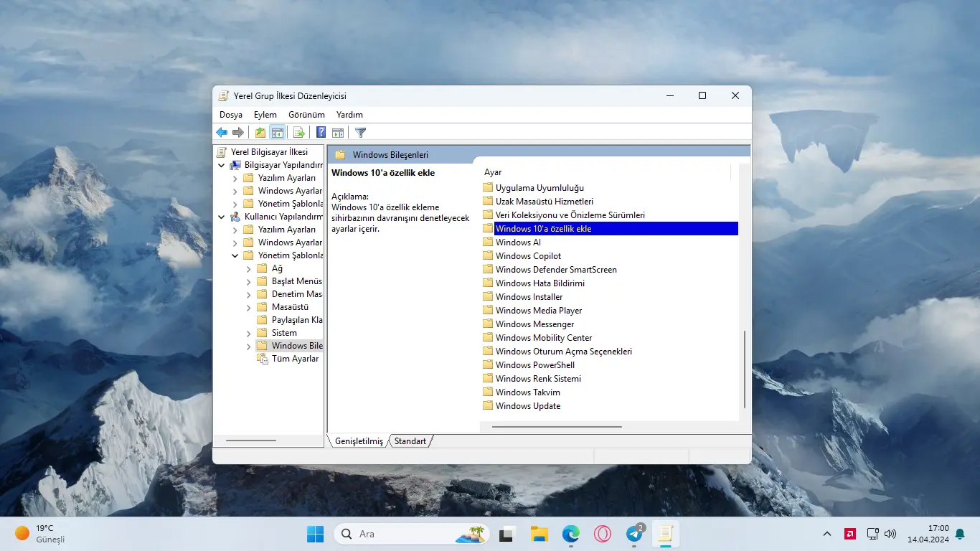Open Microsoft Edge from the taskbar
This screenshot has height=551, width=980.
[x=571, y=534]
